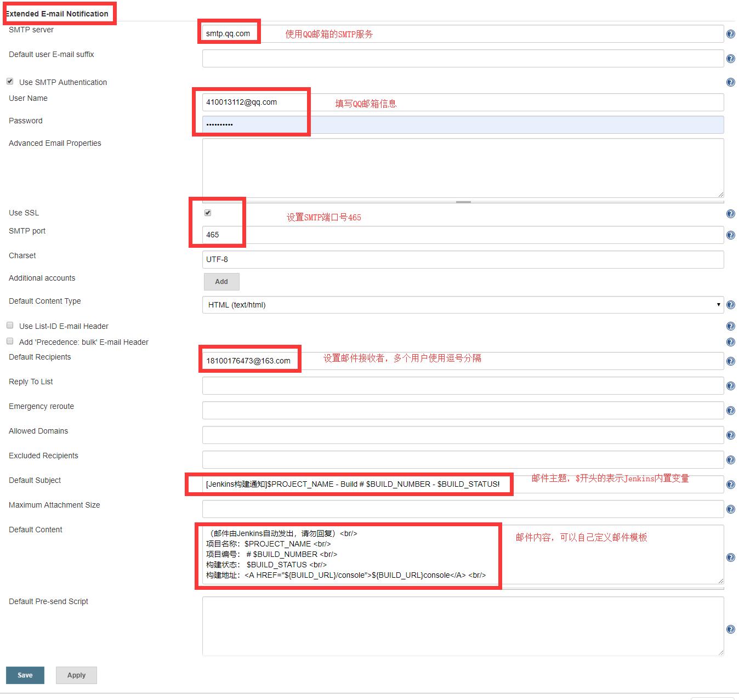Open help icon for Default Content Type
The image size is (739, 700).
[x=730, y=305]
